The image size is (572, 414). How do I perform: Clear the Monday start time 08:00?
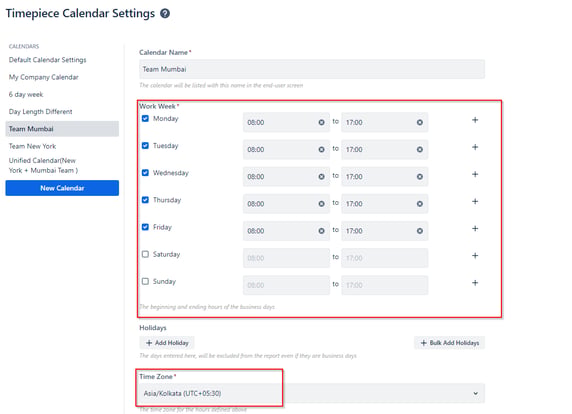click(321, 123)
